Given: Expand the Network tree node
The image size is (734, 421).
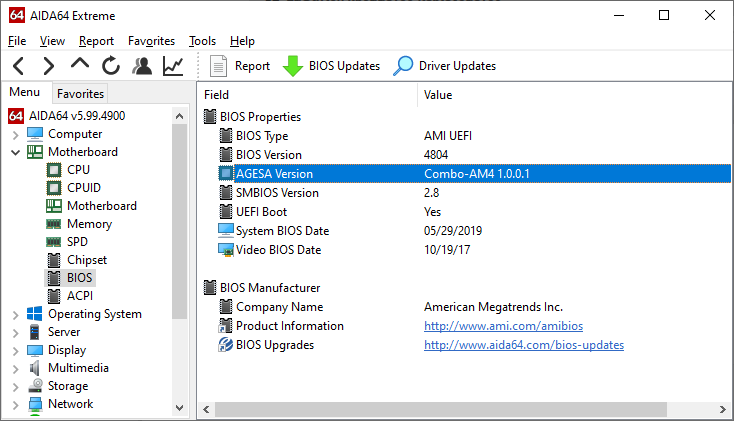Looking at the screenshot, I should pyautogui.click(x=15, y=405).
